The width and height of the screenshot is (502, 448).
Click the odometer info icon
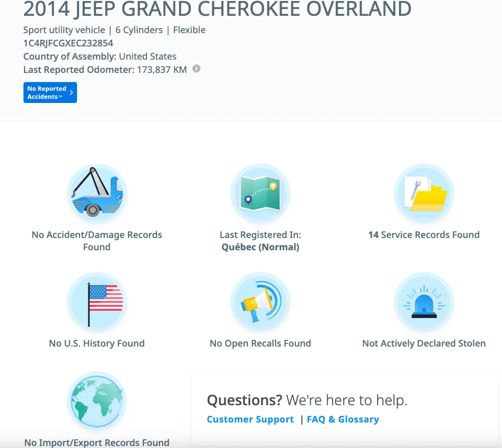click(196, 69)
